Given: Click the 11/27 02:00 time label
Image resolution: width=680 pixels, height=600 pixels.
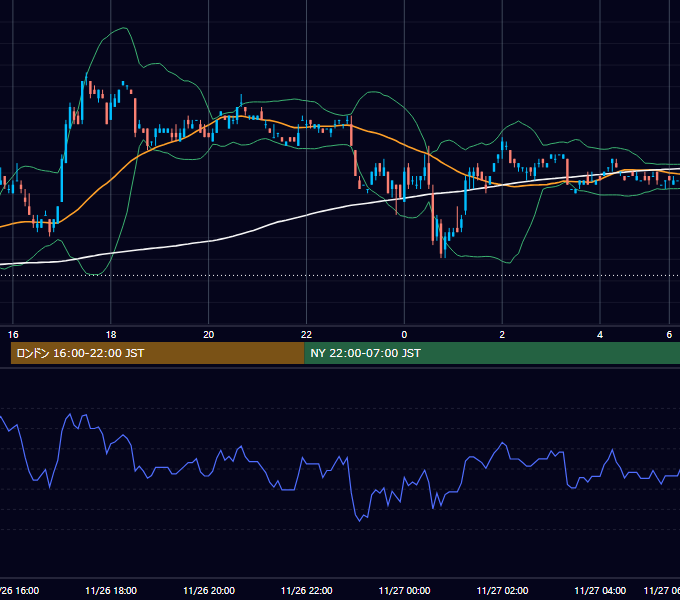Looking at the screenshot, I should [x=502, y=590].
